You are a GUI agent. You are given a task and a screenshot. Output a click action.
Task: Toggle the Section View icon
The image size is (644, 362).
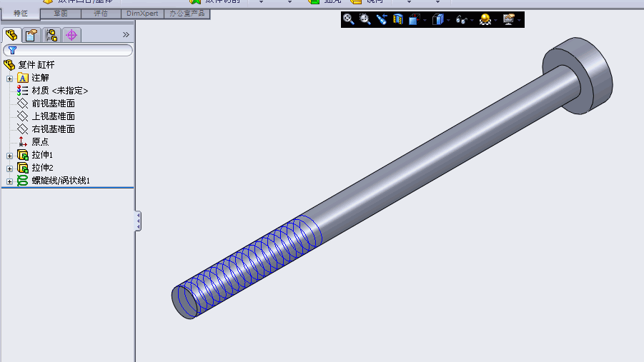398,19
